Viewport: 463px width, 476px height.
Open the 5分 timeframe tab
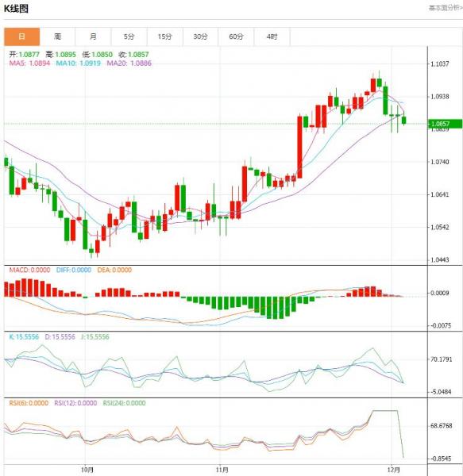[129, 36]
